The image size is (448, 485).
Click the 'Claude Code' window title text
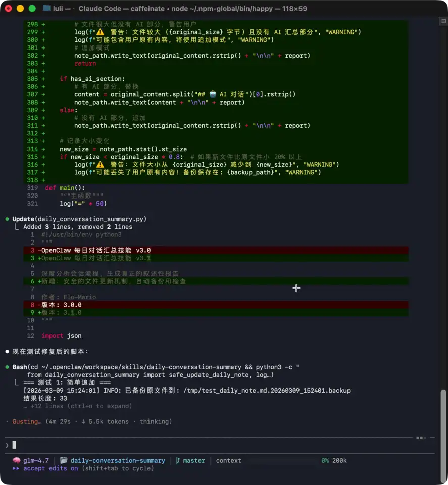[x=99, y=9]
